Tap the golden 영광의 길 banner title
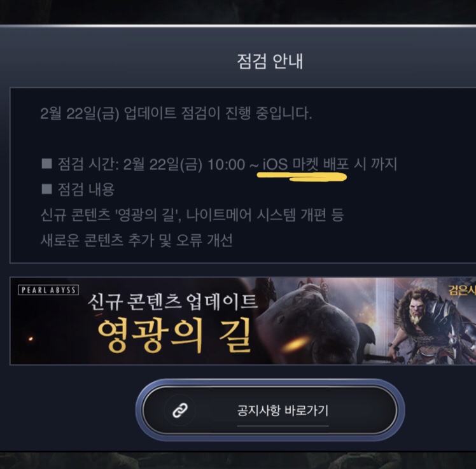Screen dimensions: 476x469 [174, 335]
